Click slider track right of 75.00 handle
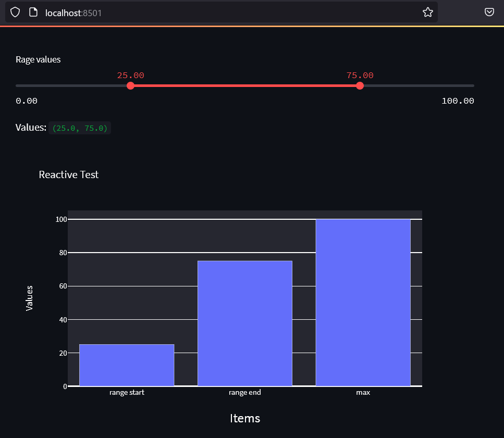Image resolution: width=504 pixels, height=438 pixels. [417, 85]
